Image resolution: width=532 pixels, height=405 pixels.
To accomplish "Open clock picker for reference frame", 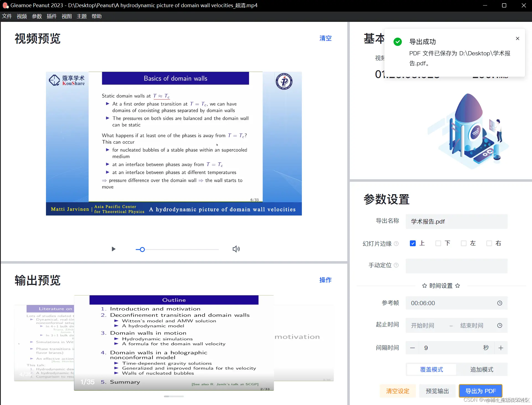I will (499, 303).
